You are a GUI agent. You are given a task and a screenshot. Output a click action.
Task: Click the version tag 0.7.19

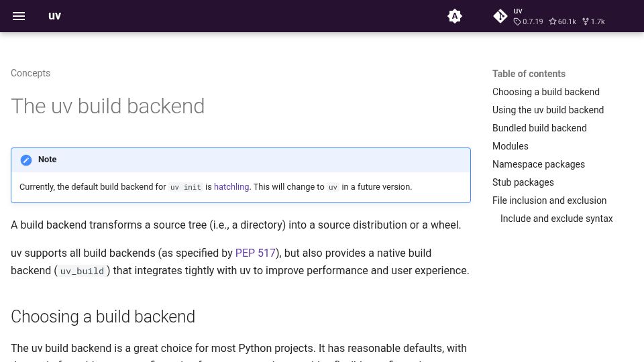pyautogui.click(x=528, y=21)
